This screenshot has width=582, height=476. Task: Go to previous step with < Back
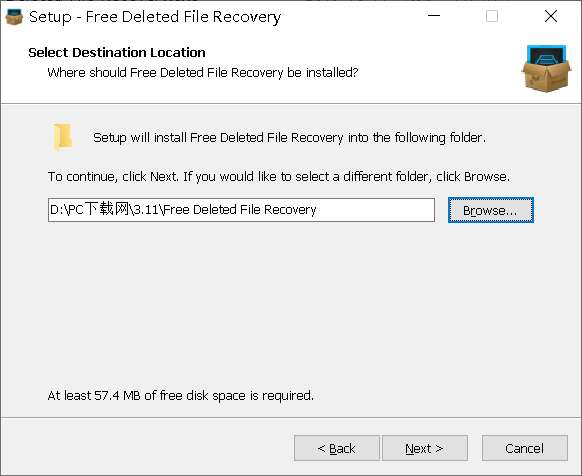[x=337, y=448]
